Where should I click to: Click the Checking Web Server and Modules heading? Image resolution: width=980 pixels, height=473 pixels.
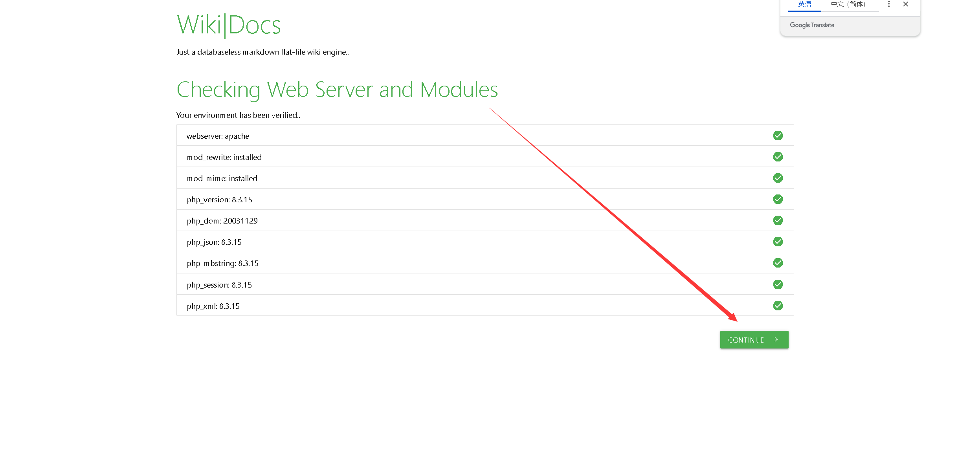pos(337,90)
